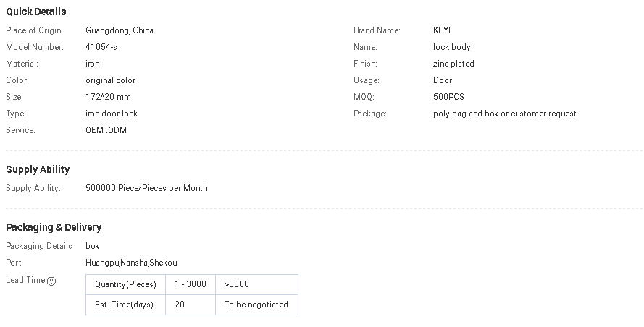Screen dimensions: 644x327
Task: Select the KEYI brand name value
Action: [x=442, y=30]
